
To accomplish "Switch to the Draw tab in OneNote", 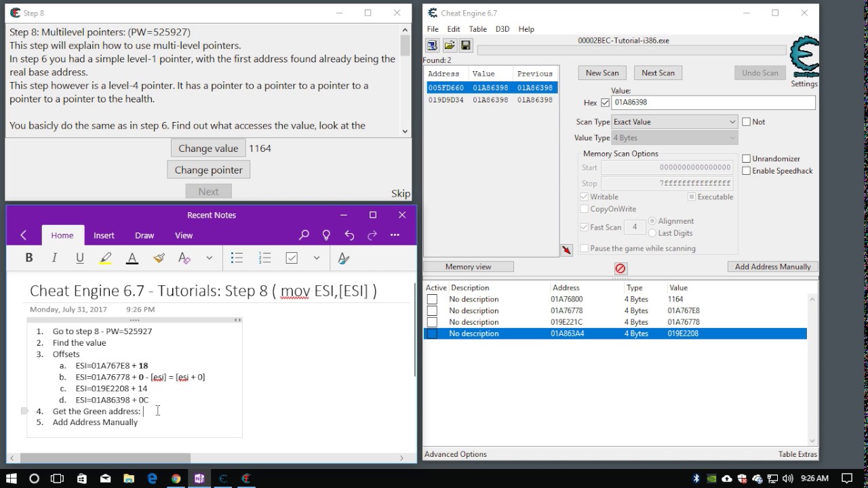I will [x=144, y=235].
